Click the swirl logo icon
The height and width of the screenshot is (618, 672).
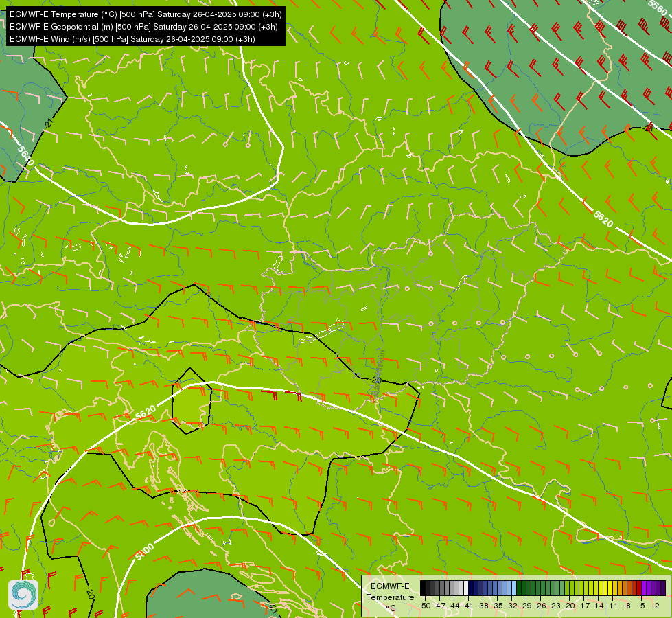[x=23, y=595]
